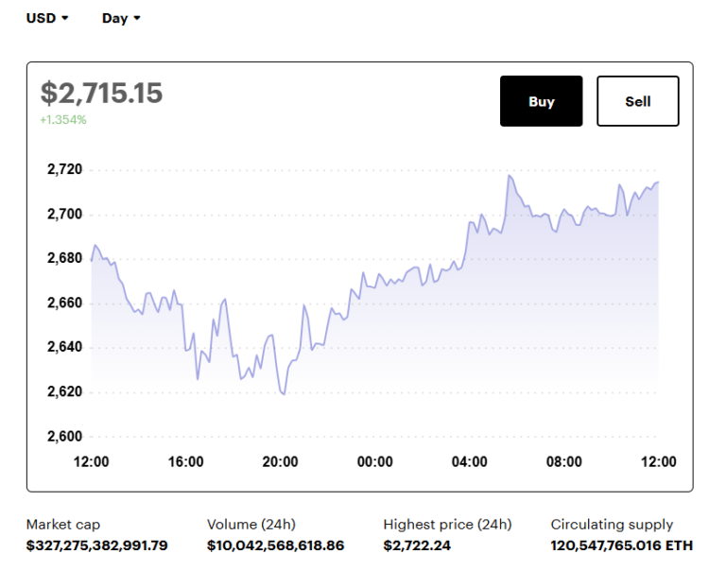Click the 2,720 price axis label

[x=64, y=170]
